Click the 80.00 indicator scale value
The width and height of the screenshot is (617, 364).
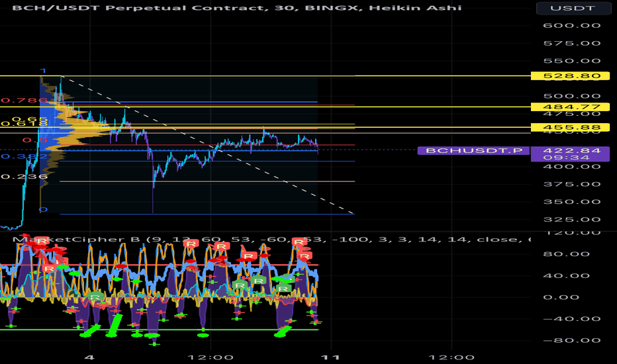[572, 254]
